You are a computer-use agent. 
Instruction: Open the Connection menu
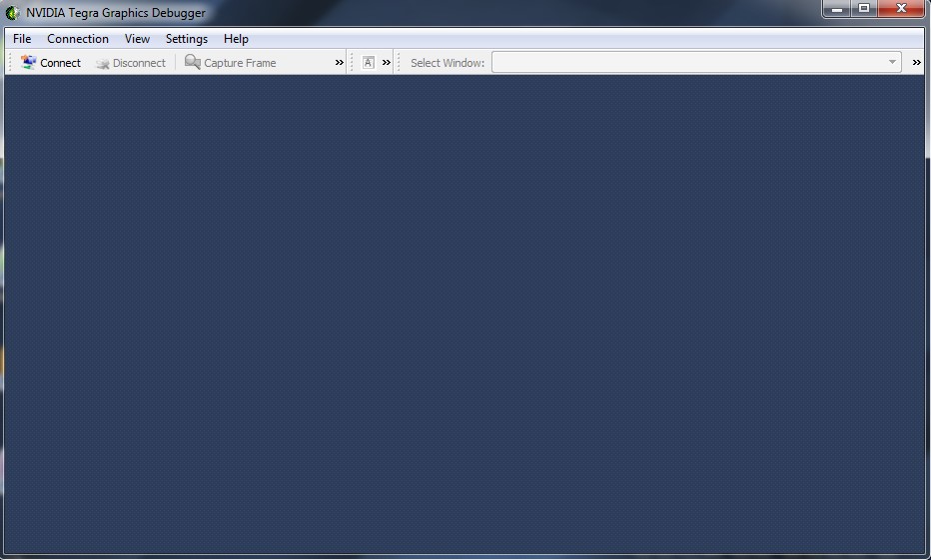(78, 39)
